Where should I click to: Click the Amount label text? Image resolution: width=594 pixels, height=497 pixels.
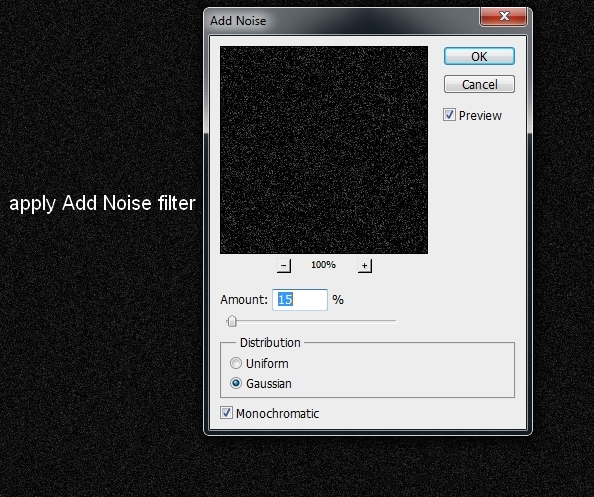tap(244, 300)
